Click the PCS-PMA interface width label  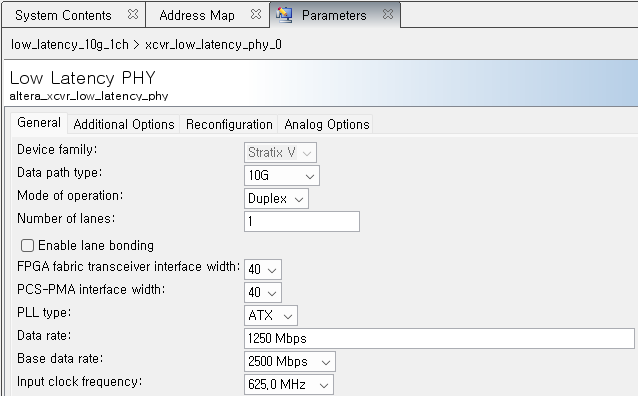tap(91, 289)
